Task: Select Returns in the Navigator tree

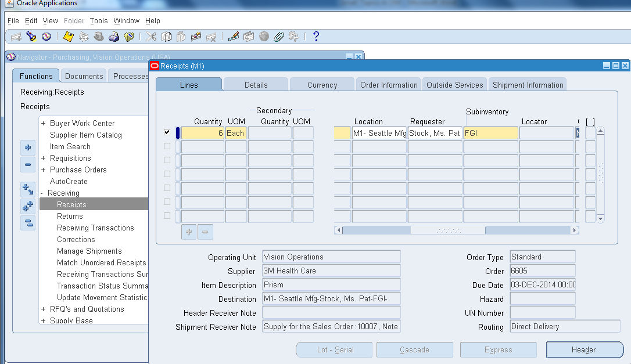Action: coord(70,216)
